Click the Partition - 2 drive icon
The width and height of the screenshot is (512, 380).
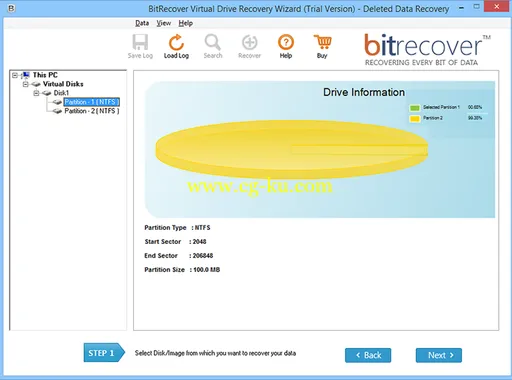57,111
